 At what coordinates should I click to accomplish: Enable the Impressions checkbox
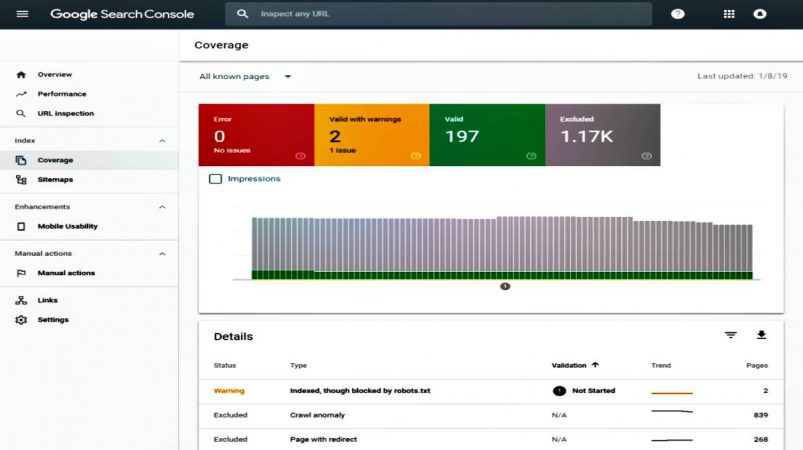point(216,179)
